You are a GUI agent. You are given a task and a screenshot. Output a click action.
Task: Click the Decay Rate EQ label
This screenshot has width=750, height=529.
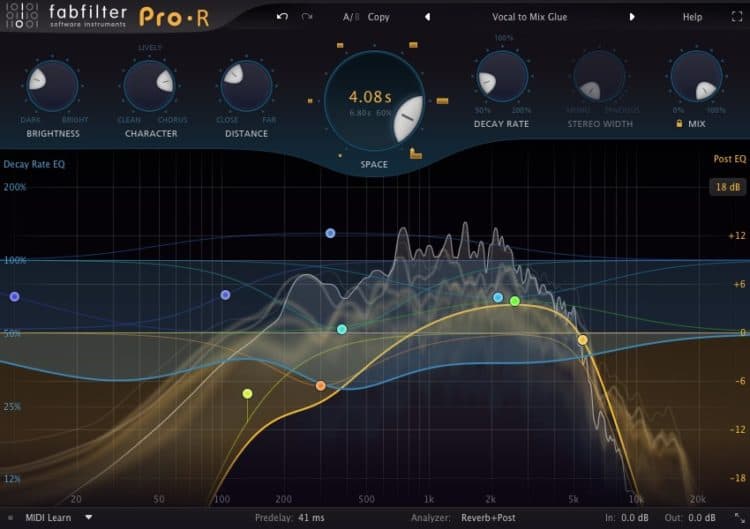click(x=34, y=164)
